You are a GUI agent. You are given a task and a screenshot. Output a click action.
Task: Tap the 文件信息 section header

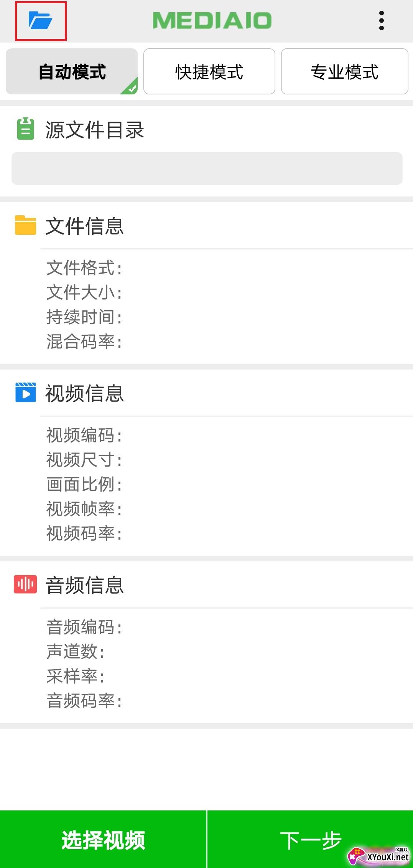(85, 226)
